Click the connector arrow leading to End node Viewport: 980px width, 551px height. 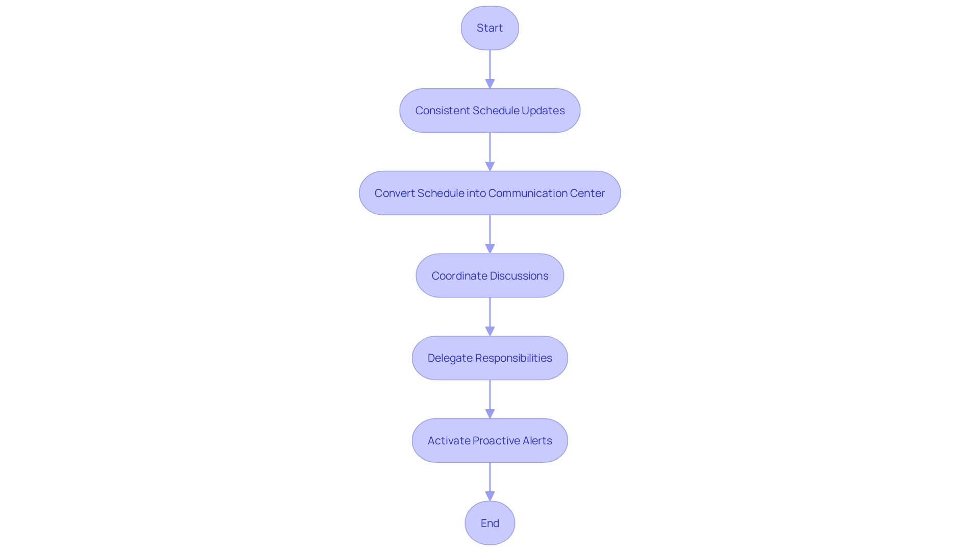(489, 481)
